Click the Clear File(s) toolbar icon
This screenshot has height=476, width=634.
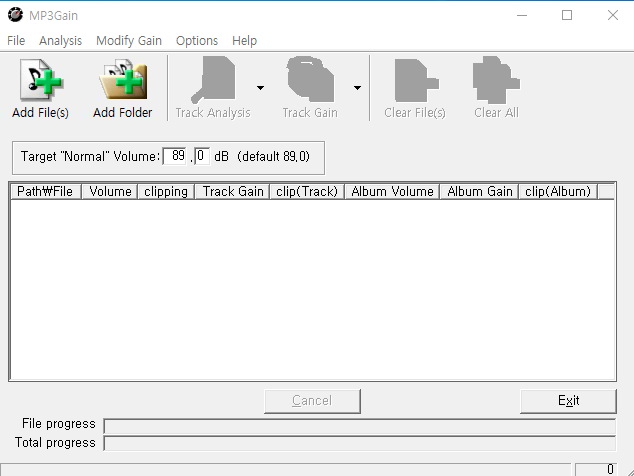(x=416, y=80)
